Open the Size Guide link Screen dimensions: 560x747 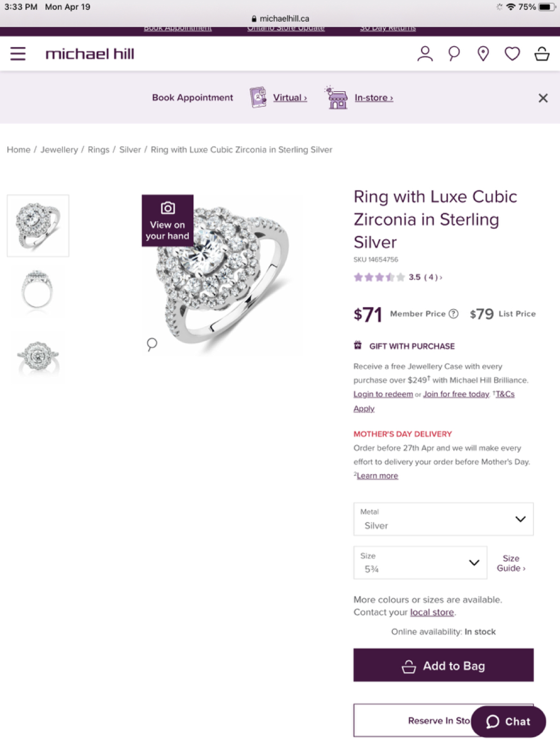pos(511,563)
